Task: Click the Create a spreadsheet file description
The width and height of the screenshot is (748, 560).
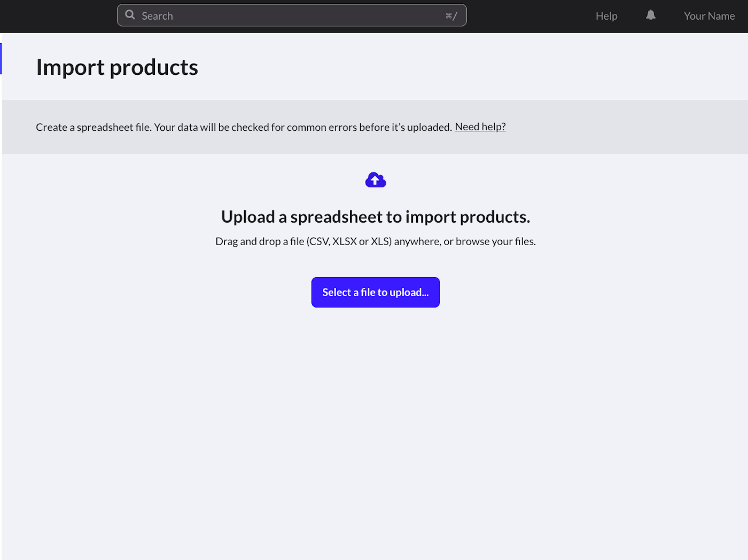Action: 244,127
